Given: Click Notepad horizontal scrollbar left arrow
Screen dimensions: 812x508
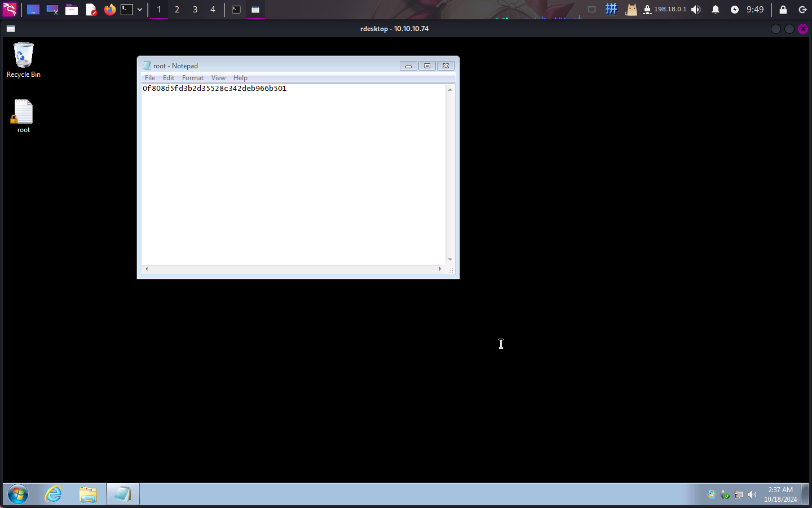Looking at the screenshot, I should 147,269.
